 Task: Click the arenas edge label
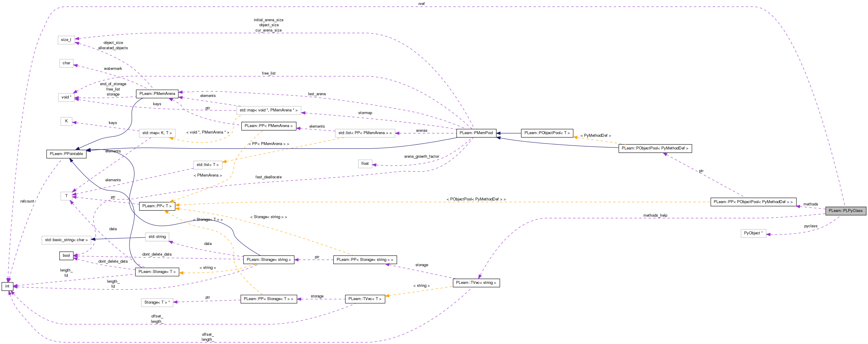pos(422,130)
